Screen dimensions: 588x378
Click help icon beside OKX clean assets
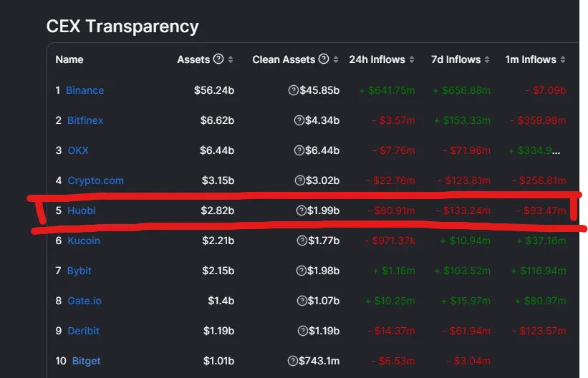point(299,150)
